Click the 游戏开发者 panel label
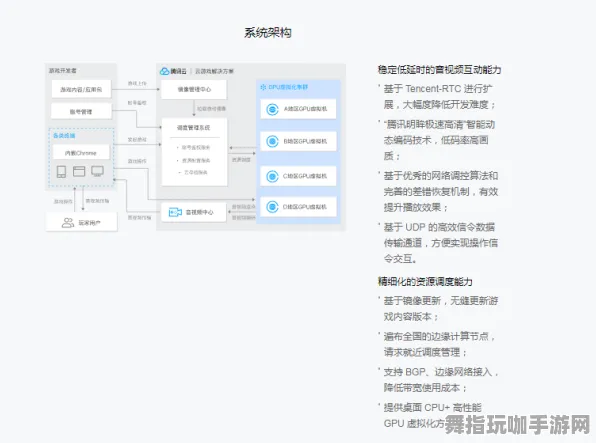Image resolution: width=596 pixels, height=443 pixels. [x=63, y=71]
